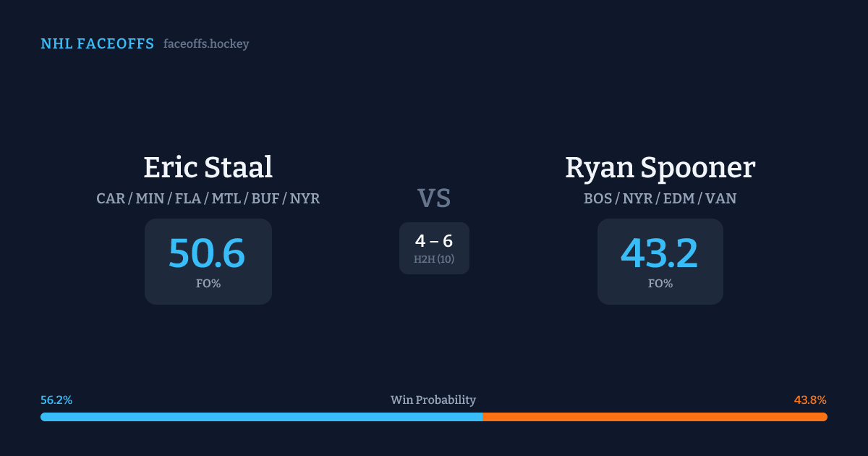Click the VS text between players

point(434,198)
